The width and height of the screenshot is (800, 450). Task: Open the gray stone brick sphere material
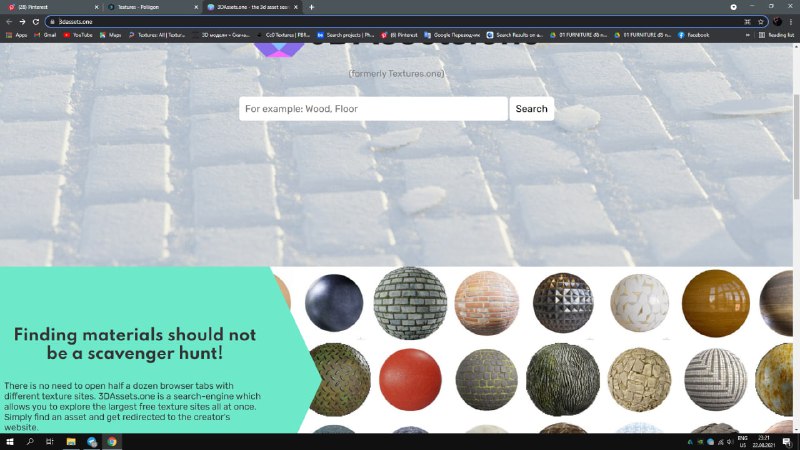[x=410, y=303]
